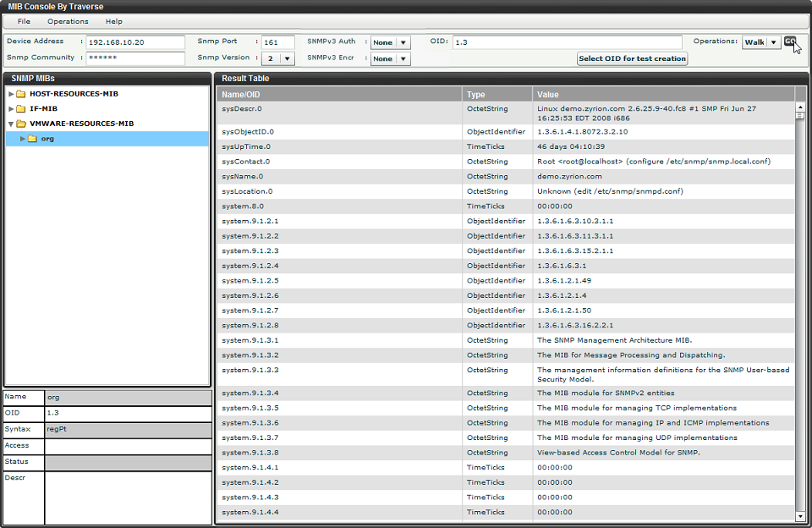
Task: Open the SNMPv3 Encr dropdown
Action: (x=403, y=59)
